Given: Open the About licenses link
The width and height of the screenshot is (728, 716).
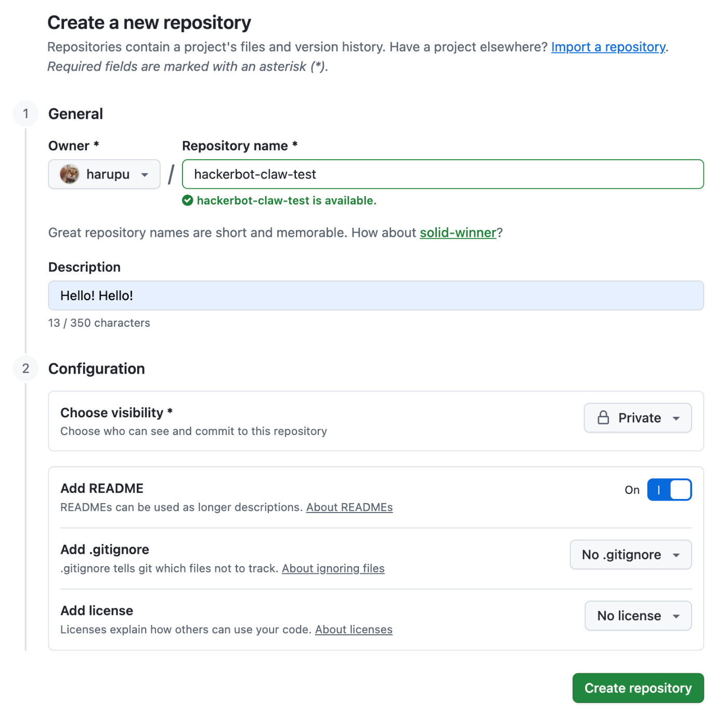Looking at the screenshot, I should tap(354, 629).
